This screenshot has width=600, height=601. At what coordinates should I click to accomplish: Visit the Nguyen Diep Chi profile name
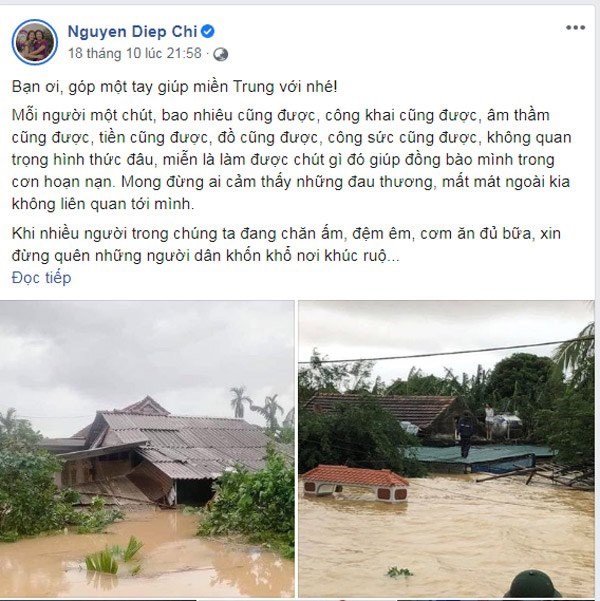click(x=132, y=31)
